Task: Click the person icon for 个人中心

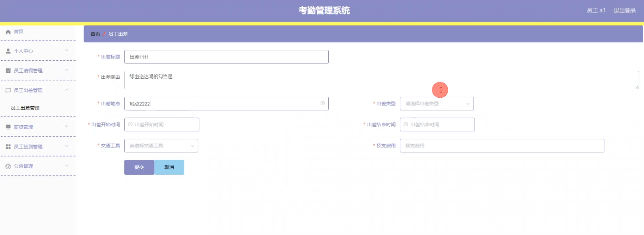Action: click(x=8, y=51)
